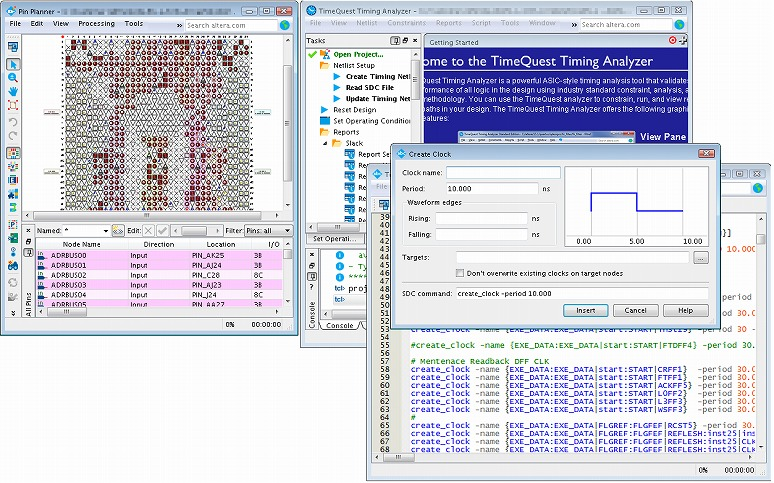Detach the All Pins pane
This screenshot has width=774, height=483.
tap(29, 242)
